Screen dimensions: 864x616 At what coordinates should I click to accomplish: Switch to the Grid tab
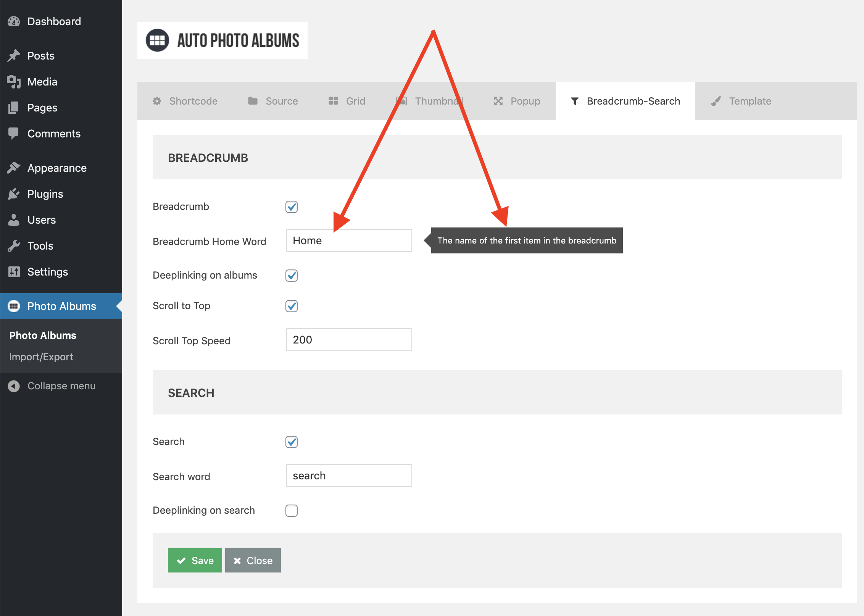[347, 101]
